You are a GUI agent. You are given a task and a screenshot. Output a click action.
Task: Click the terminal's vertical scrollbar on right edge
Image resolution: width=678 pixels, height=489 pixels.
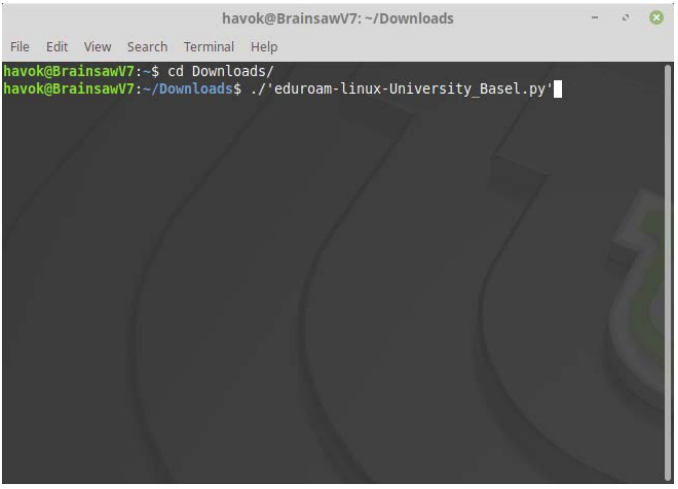point(671,270)
